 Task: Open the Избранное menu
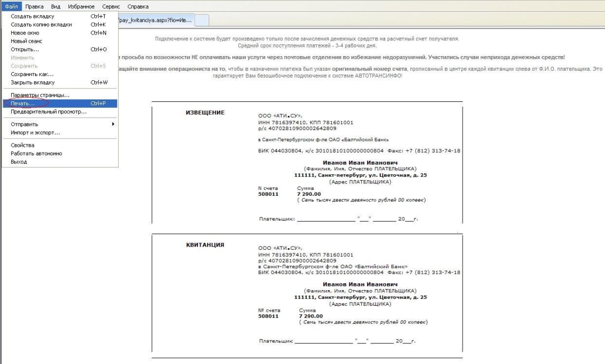click(x=82, y=6)
